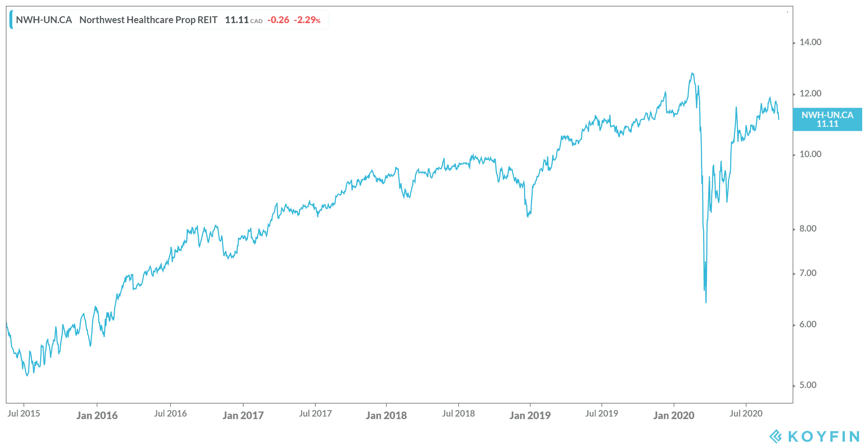The width and height of the screenshot is (868, 448).
Task: Click the 10.00 price axis label
Action: (810, 154)
